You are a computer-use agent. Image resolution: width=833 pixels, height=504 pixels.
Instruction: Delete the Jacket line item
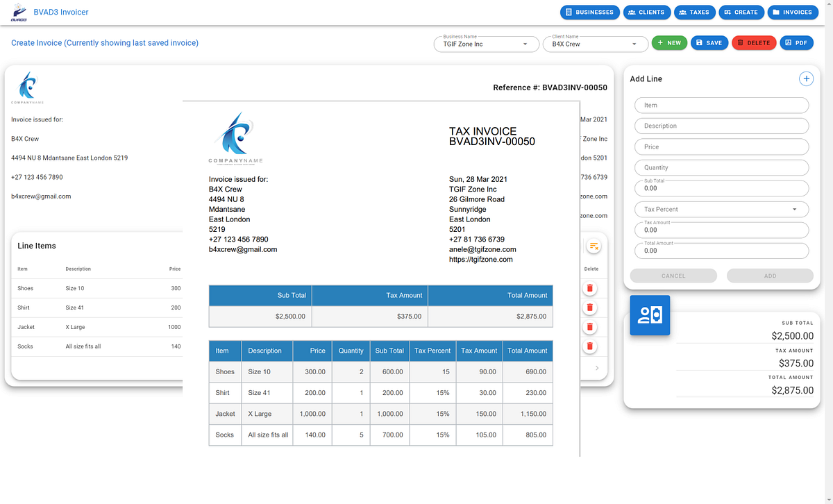(590, 327)
